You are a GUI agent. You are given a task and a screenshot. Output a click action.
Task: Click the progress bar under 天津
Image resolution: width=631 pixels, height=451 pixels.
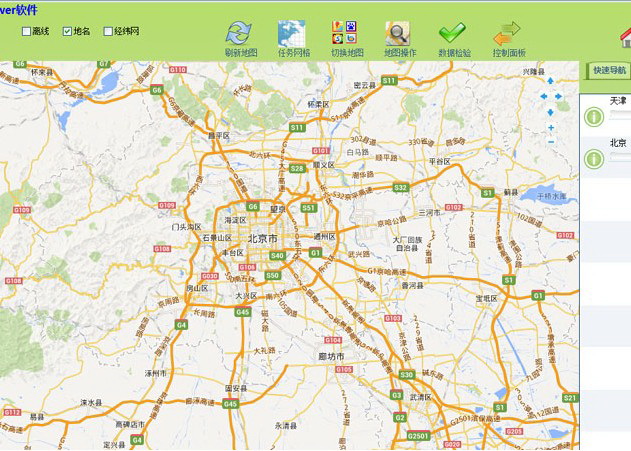[x=620, y=115]
